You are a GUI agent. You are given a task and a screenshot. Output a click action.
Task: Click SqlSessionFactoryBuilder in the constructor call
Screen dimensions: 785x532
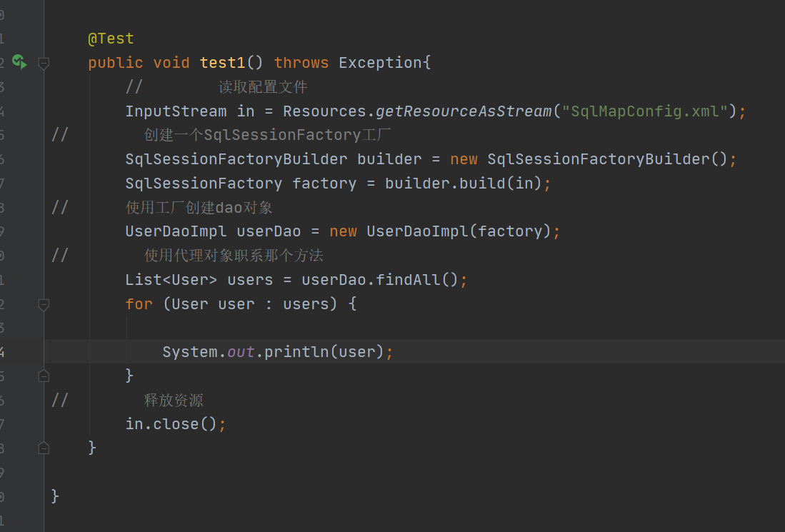tap(599, 159)
